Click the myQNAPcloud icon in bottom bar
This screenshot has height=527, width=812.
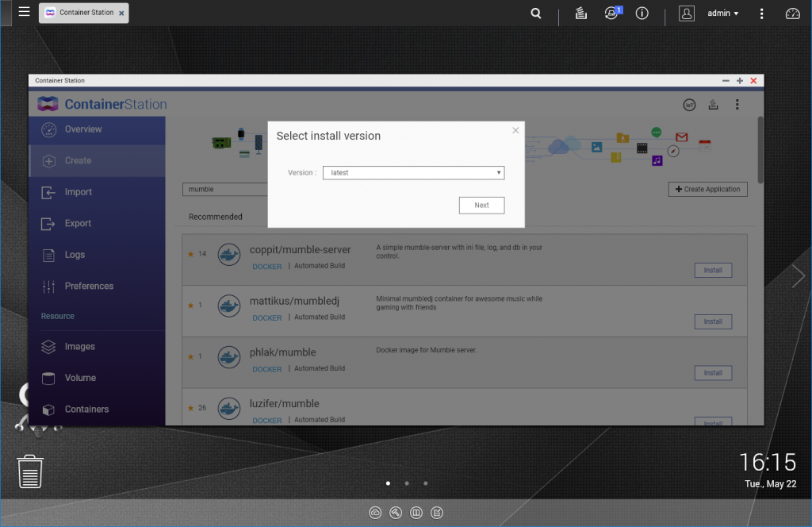coord(375,513)
